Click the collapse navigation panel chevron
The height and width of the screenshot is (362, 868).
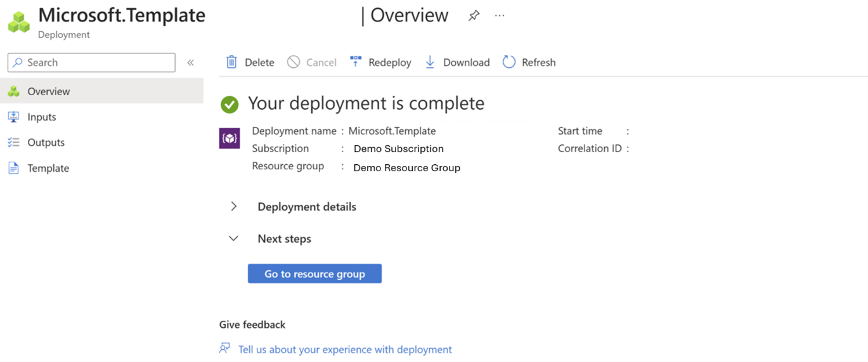pyautogui.click(x=192, y=63)
